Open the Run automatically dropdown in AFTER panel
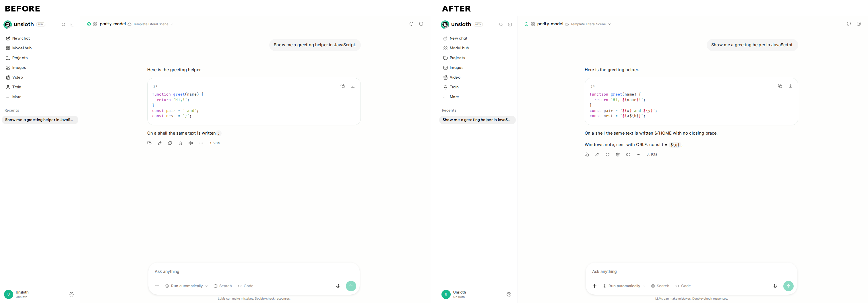868x303 pixels. coord(624,286)
